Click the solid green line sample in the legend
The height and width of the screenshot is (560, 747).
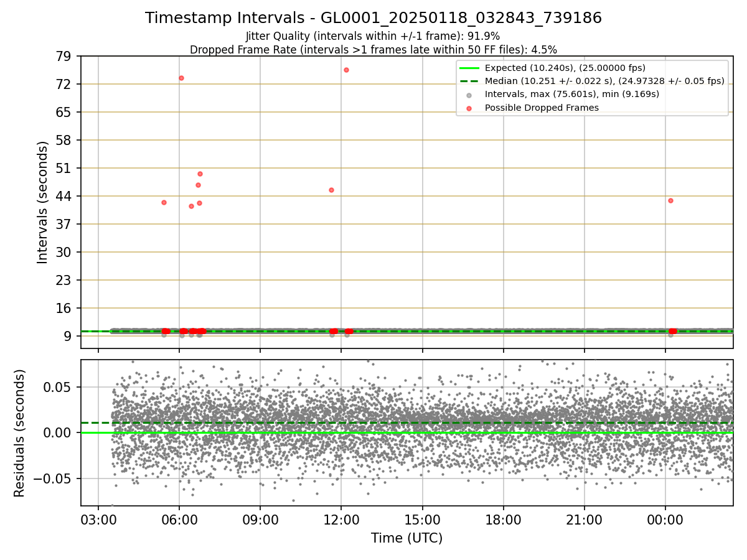click(469, 68)
